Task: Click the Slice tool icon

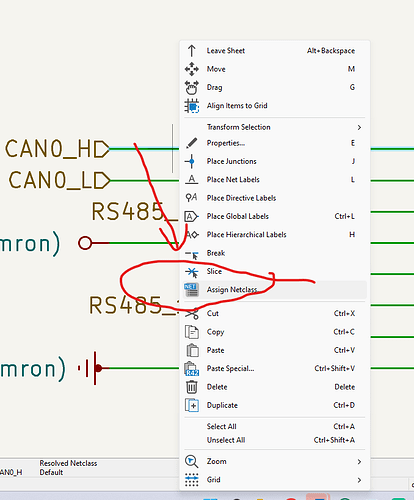Action: coord(192,272)
